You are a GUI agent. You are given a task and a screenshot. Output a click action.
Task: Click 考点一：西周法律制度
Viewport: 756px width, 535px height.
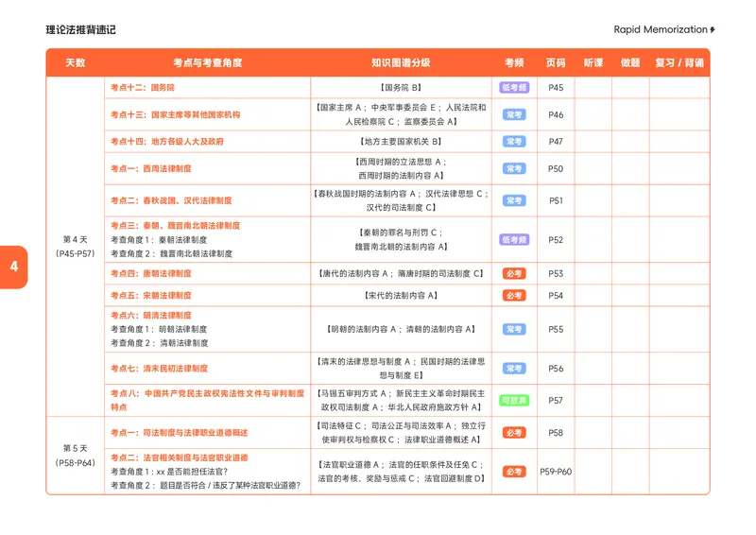point(151,168)
